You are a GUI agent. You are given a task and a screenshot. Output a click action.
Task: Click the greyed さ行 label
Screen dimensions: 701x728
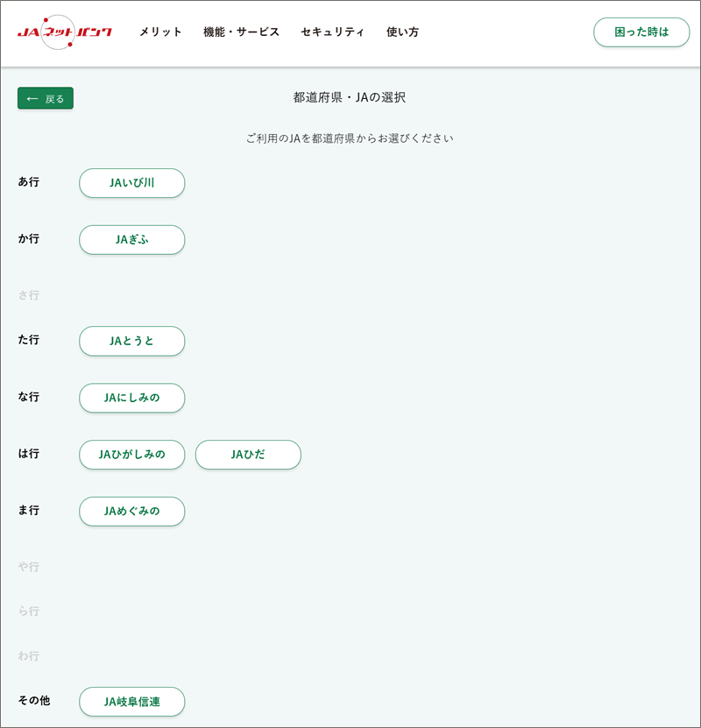(29, 295)
